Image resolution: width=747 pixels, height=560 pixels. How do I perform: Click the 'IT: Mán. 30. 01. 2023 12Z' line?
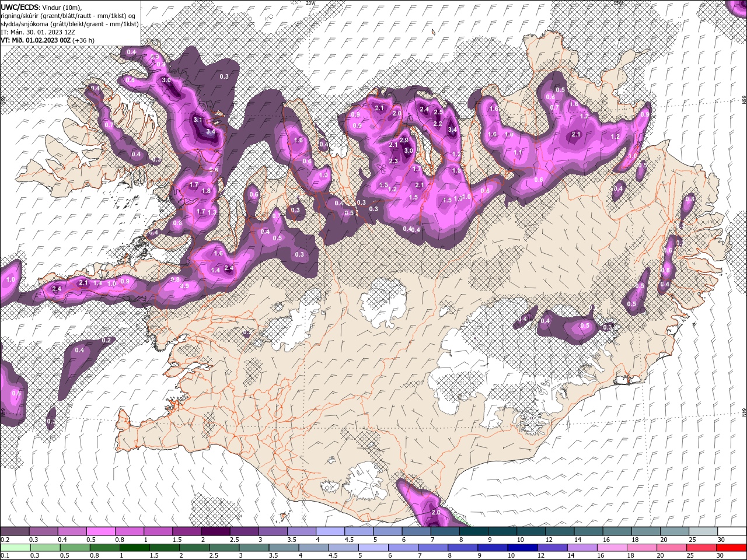pyautogui.click(x=38, y=32)
